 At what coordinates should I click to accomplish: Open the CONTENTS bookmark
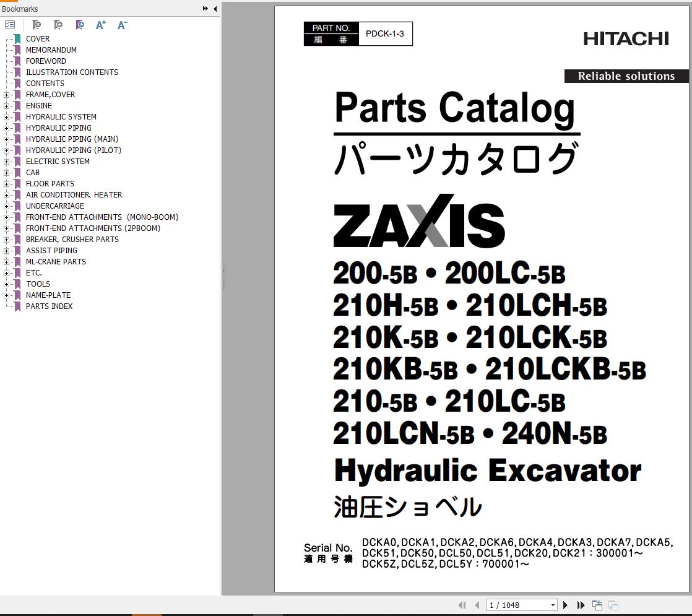click(45, 84)
